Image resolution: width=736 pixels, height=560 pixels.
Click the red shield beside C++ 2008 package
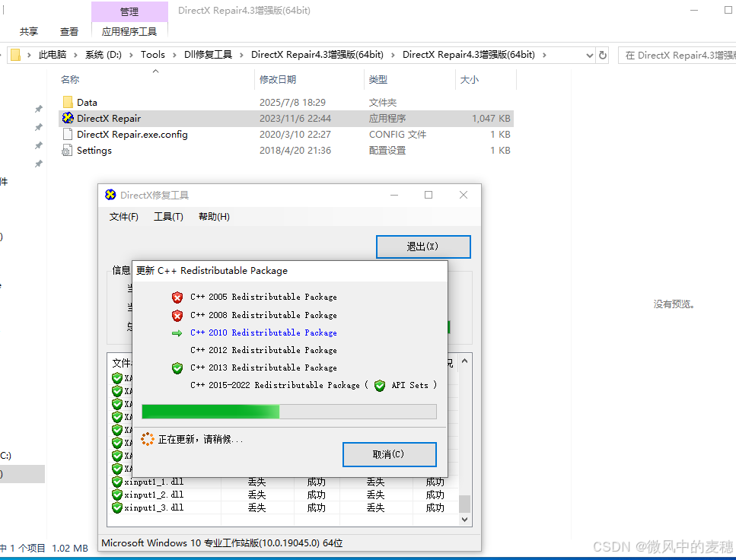click(x=177, y=316)
